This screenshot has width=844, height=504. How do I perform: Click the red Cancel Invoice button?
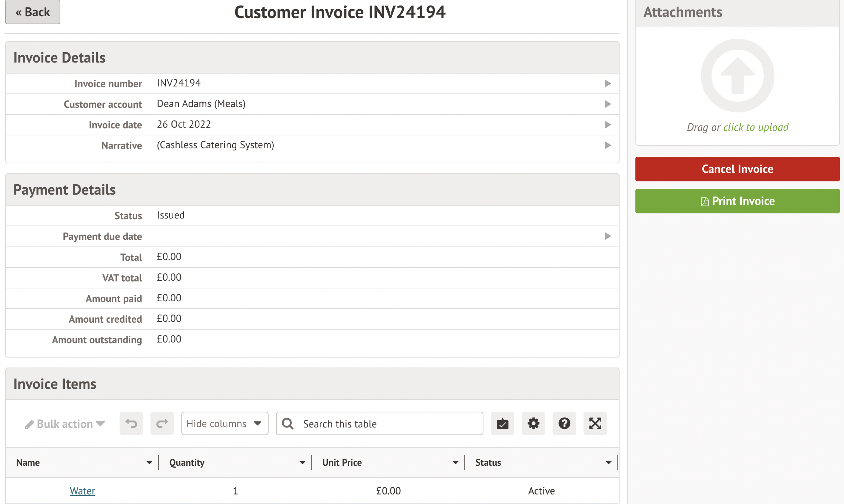(x=737, y=169)
